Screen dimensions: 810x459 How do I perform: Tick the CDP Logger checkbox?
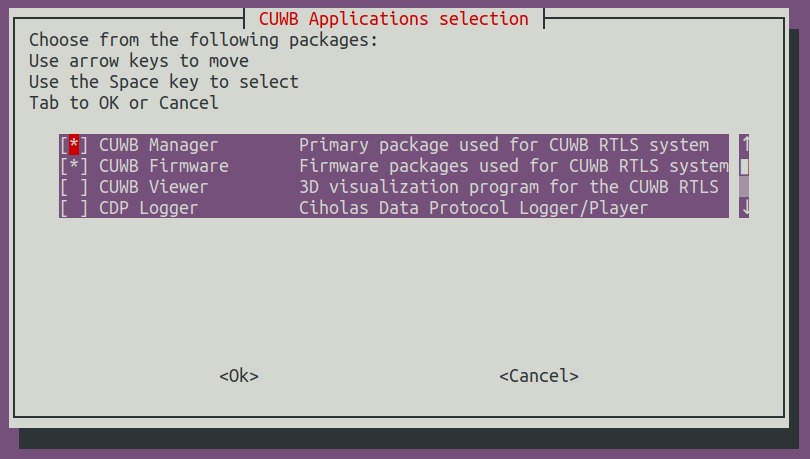(x=74, y=208)
